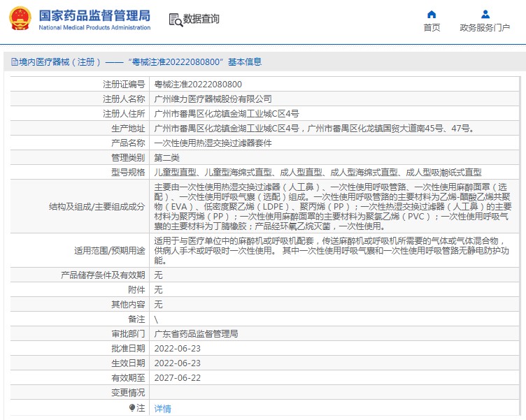This screenshot has height=420, width=526.
Task: Select the 无 value for 附件
Action: (158, 290)
